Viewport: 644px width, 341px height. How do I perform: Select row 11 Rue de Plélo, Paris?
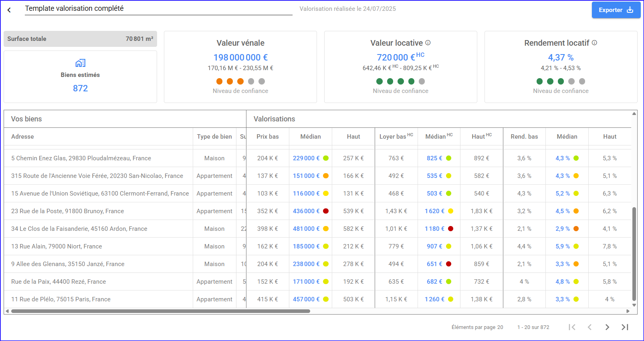pos(317,299)
